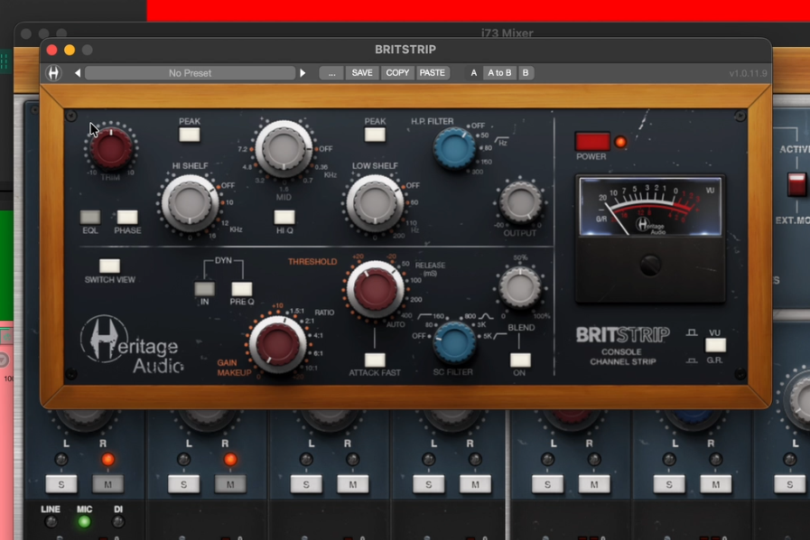Click the red ACTIVE switch in mixer window
The width and height of the screenshot is (810, 540).
point(796,185)
